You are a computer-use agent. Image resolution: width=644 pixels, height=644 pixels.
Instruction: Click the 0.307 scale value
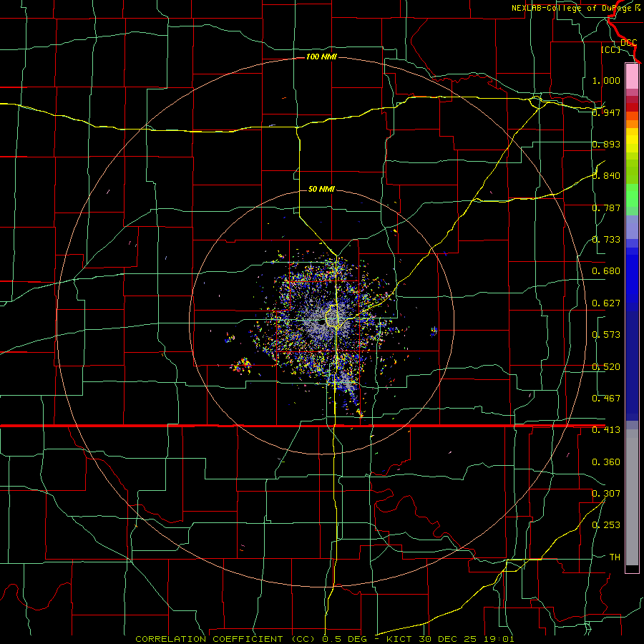pos(606,494)
